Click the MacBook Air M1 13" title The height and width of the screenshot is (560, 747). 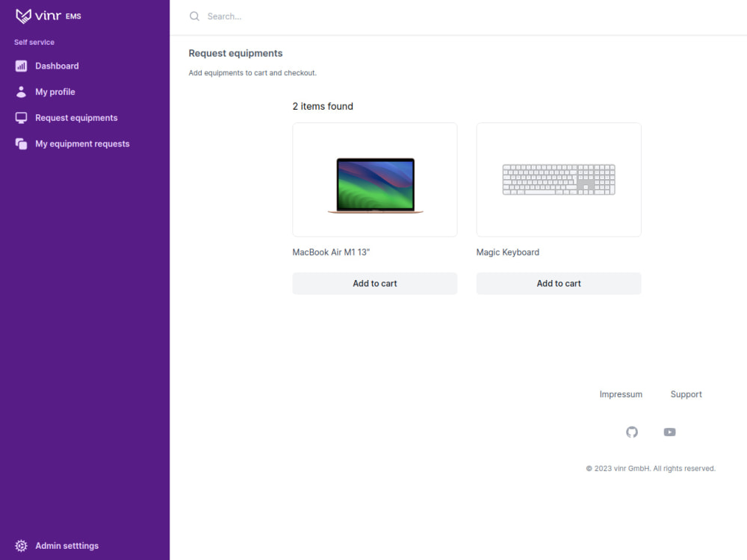coord(331,252)
